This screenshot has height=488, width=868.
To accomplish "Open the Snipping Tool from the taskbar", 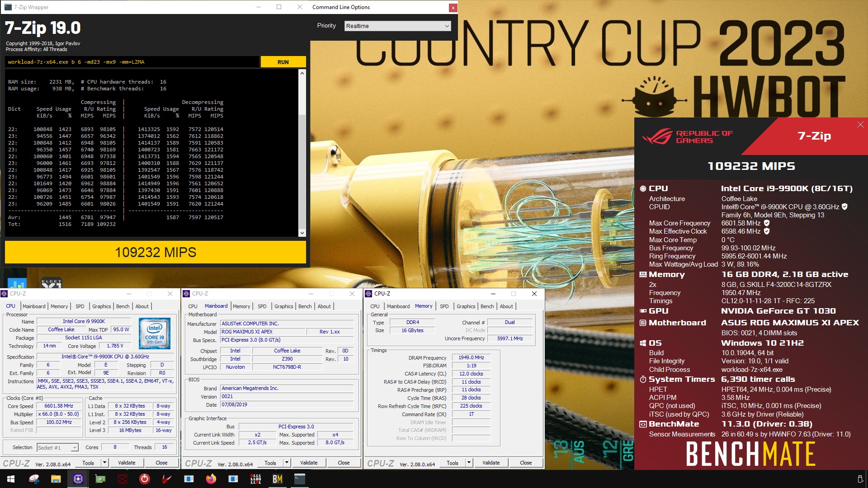I will tap(34, 479).
